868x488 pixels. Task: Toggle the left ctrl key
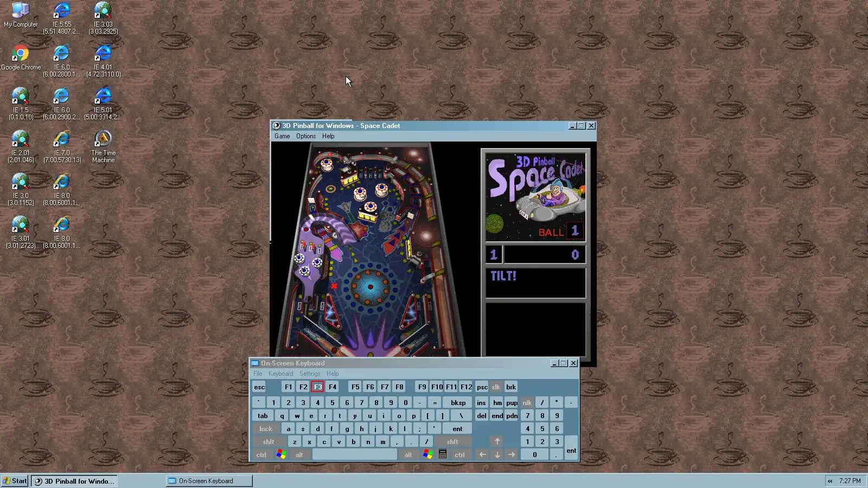[261, 454]
